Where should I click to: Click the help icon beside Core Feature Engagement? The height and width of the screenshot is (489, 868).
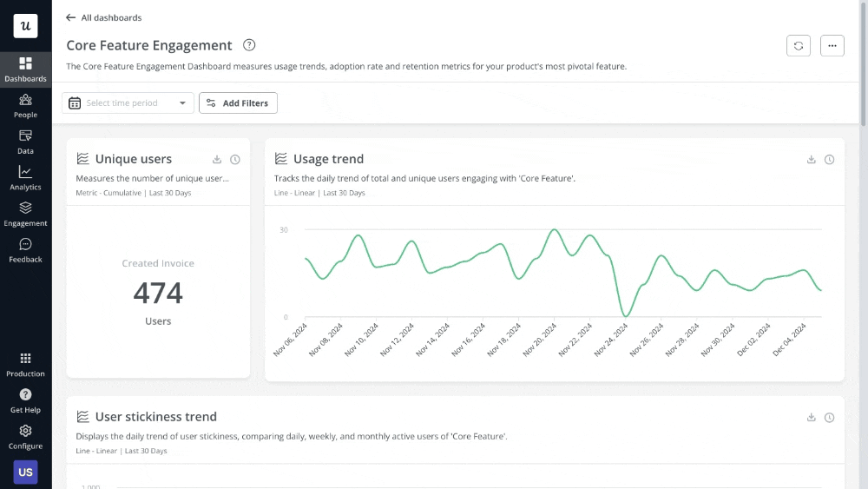249,45
